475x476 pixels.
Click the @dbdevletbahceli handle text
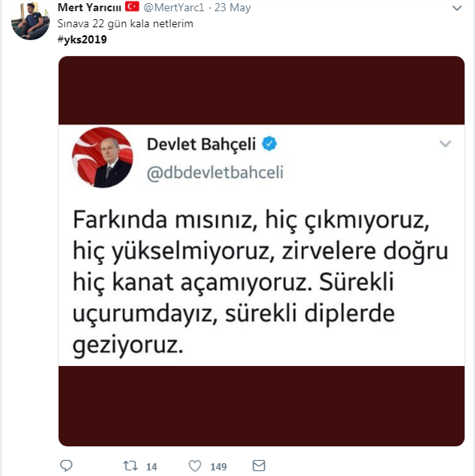pyautogui.click(x=215, y=173)
